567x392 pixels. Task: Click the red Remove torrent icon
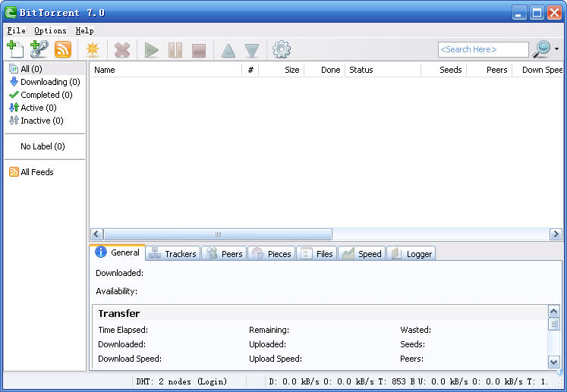click(x=121, y=50)
